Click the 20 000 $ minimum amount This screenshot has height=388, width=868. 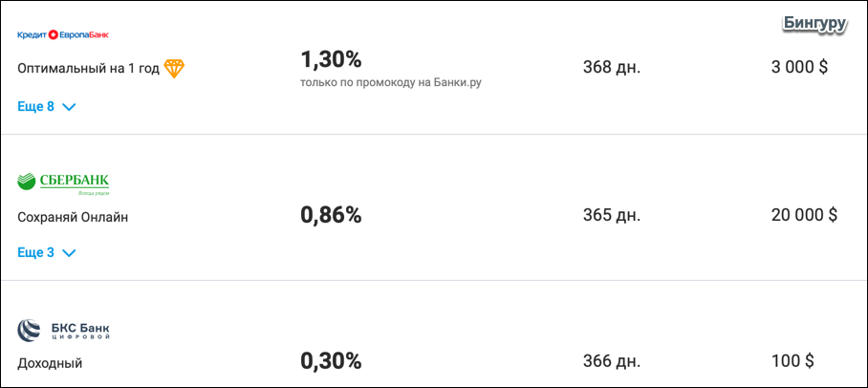tap(804, 215)
